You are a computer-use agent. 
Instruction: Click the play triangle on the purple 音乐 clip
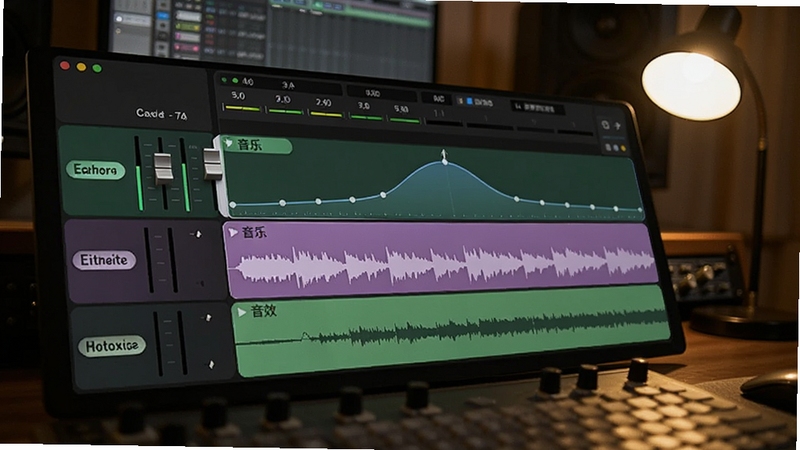click(233, 233)
